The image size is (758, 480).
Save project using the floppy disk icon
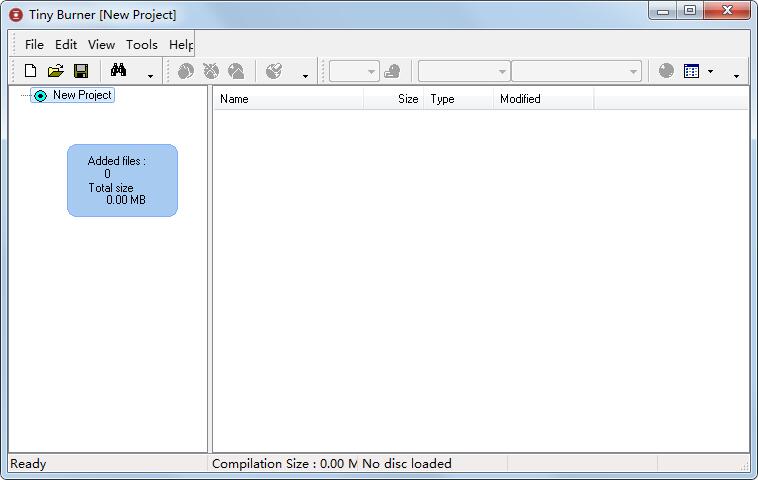click(x=81, y=71)
